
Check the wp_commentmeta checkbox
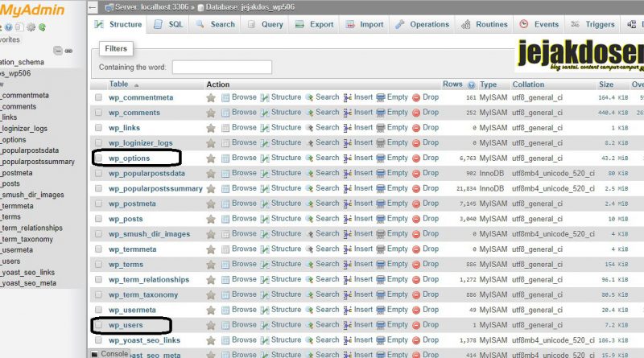click(x=98, y=97)
